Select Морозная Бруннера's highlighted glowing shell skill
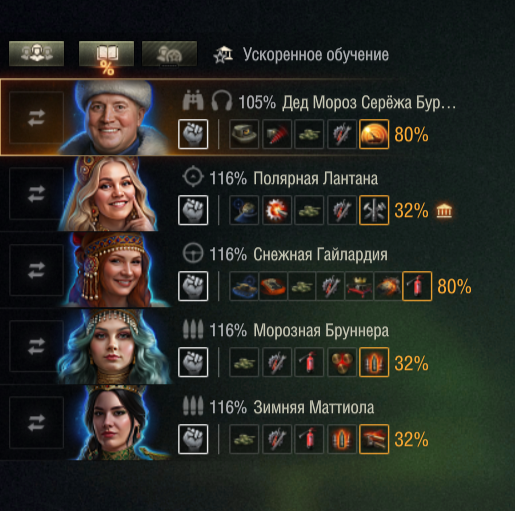This screenshot has height=511, width=515. click(x=374, y=362)
